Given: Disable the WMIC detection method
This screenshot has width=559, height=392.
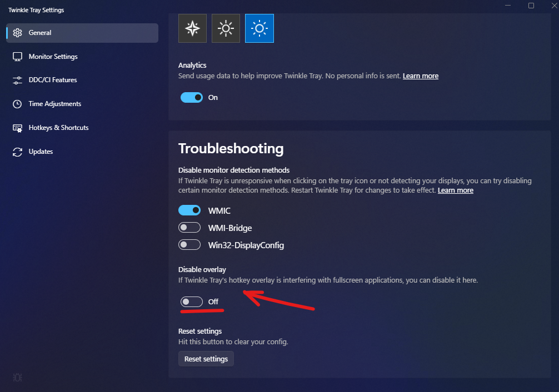Looking at the screenshot, I should click(189, 210).
